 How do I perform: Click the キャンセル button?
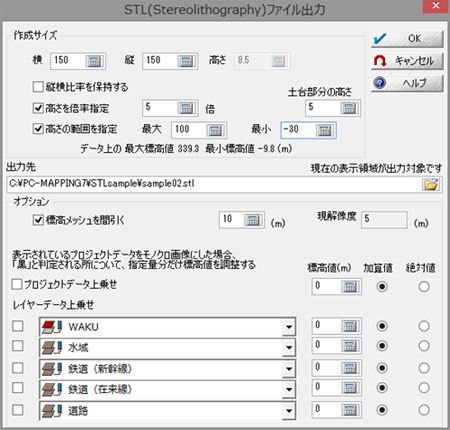(x=407, y=61)
